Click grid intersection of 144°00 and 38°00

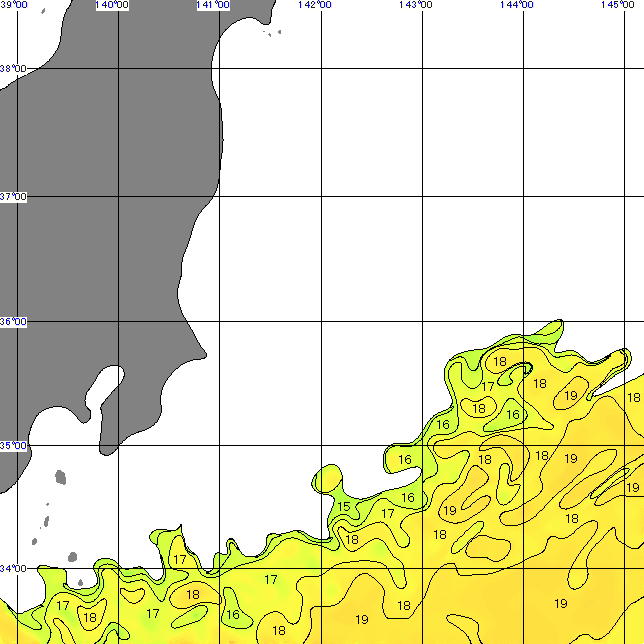point(524,69)
